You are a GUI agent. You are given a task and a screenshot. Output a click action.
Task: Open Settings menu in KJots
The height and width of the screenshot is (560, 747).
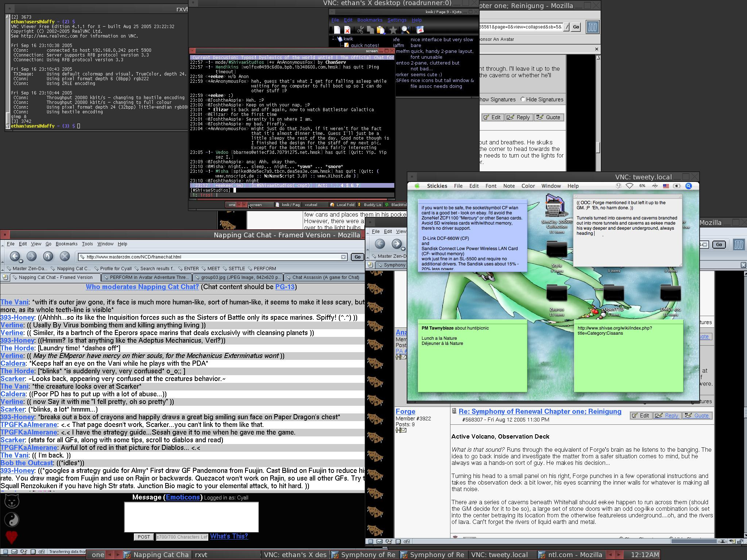point(397,20)
